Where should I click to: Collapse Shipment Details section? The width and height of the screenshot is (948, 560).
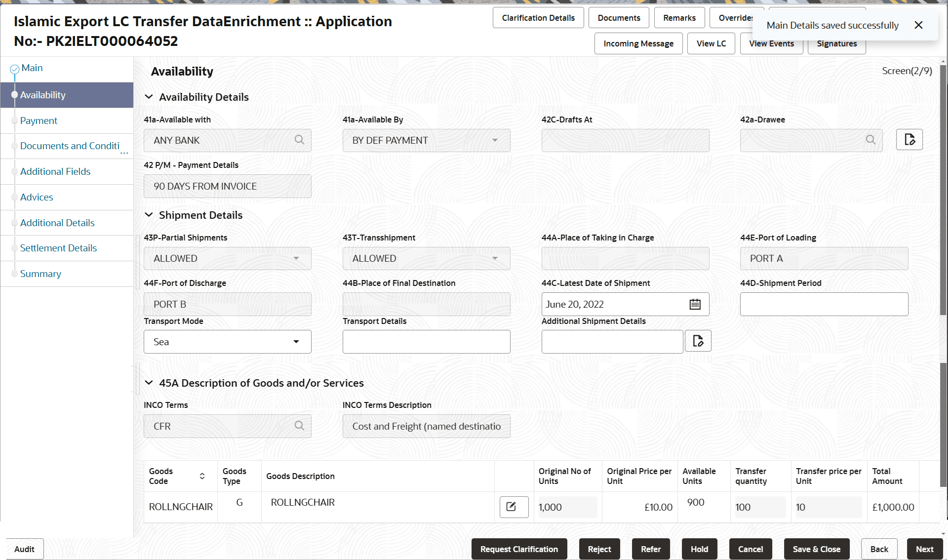pos(149,215)
